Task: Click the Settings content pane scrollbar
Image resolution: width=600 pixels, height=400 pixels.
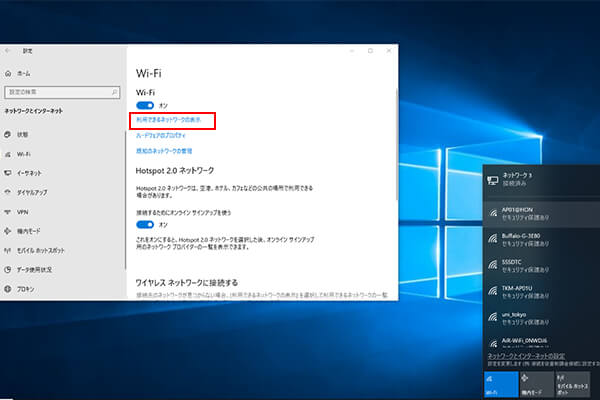Action: [396, 144]
